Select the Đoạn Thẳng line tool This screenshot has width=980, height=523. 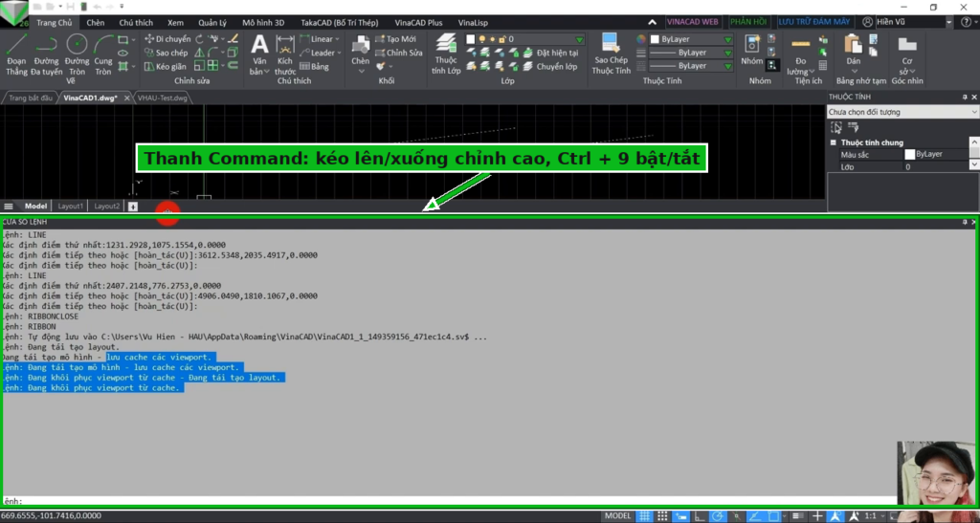click(16, 54)
